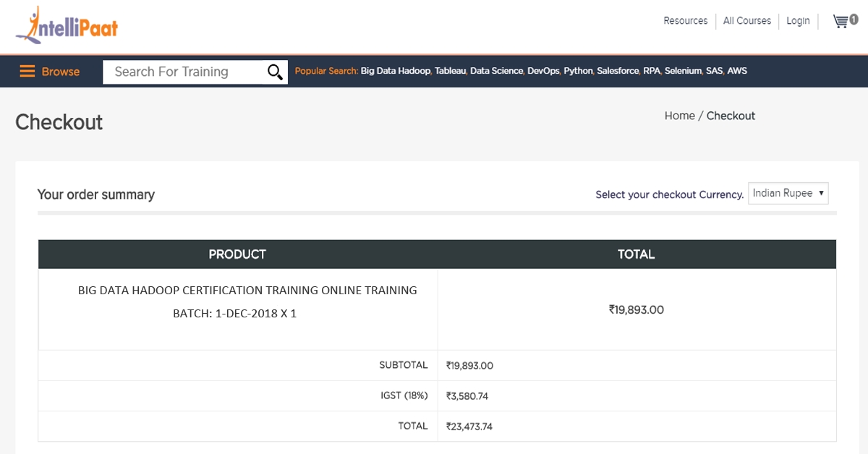This screenshot has height=454, width=868.
Task: Click the Big Data Hadoop Certification product name
Action: point(247,291)
